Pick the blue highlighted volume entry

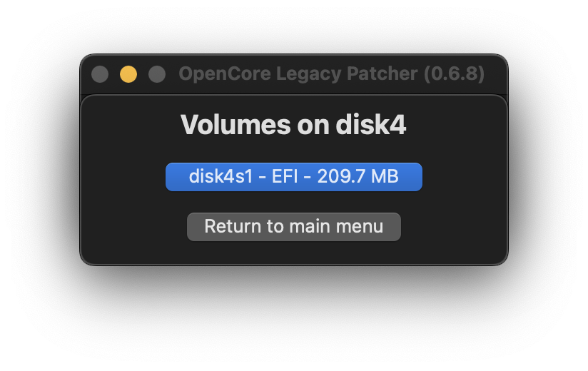(x=293, y=177)
